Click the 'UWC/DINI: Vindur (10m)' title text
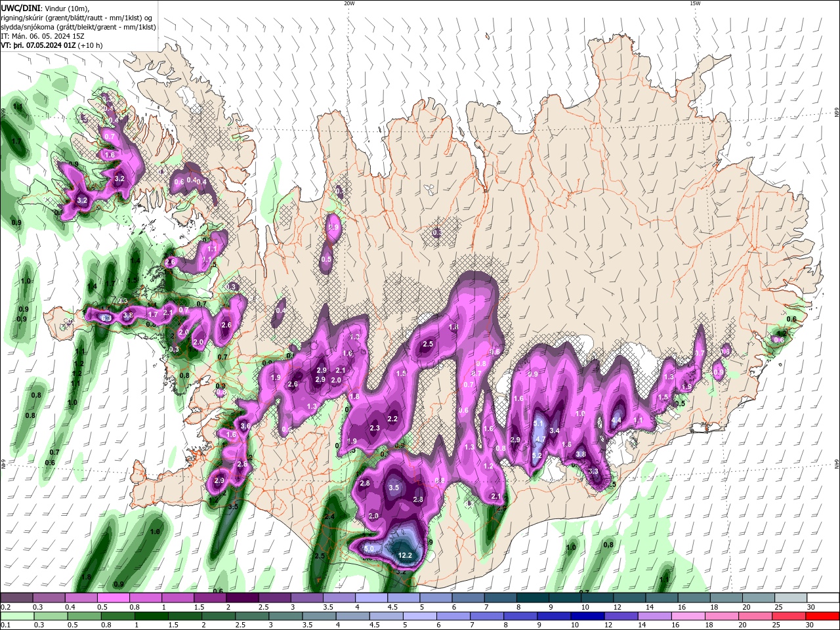Image resolution: width=840 pixels, height=630 pixels. point(45,8)
